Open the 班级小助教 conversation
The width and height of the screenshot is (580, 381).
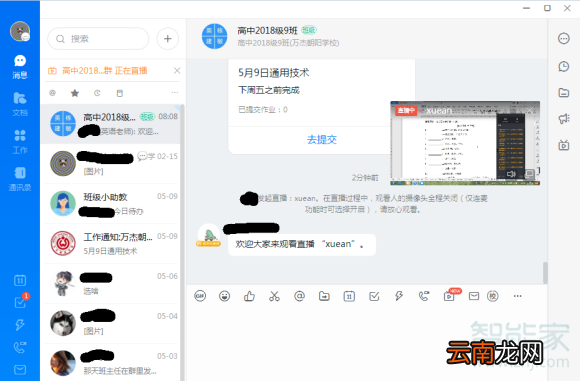[112, 203]
